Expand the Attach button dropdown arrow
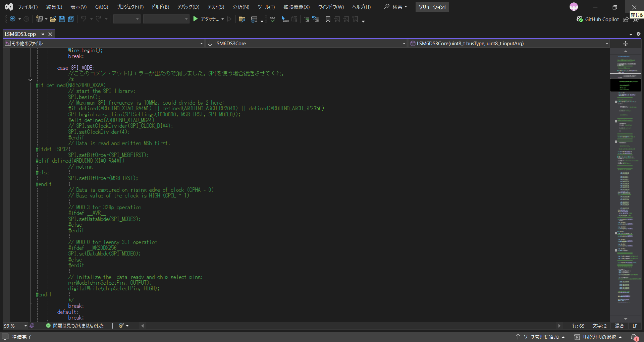 coord(223,19)
